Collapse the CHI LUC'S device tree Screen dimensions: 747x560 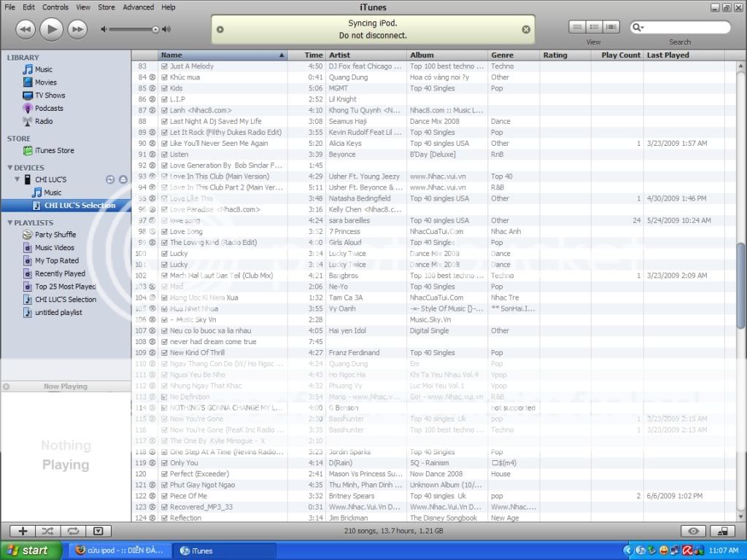pyautogui.click(x=17, y=179)
